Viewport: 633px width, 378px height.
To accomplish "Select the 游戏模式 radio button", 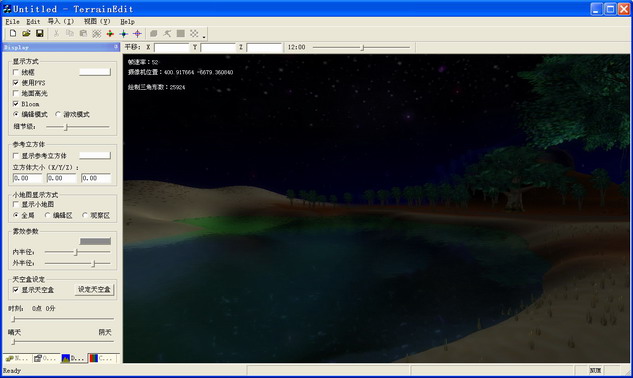I will (58, 114).
